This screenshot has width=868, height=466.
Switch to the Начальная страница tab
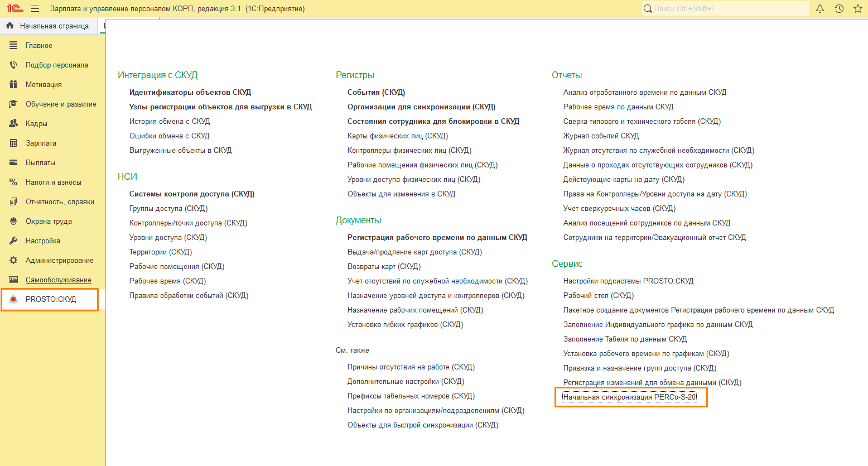pos(54,26)
